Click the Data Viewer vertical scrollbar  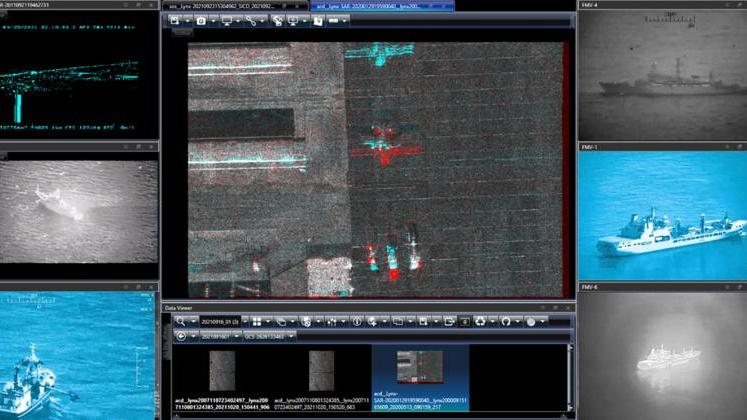570,377
